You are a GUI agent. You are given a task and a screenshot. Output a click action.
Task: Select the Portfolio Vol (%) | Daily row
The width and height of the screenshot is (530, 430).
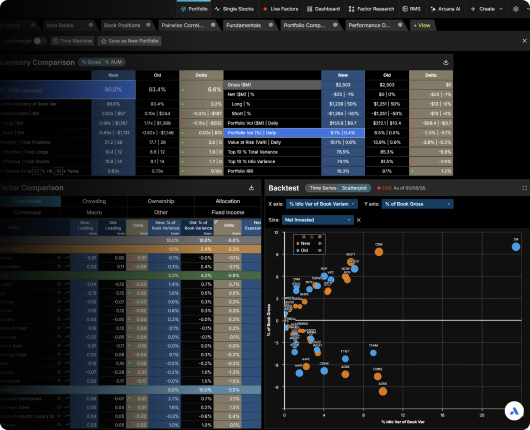click(x=294, y=133)
